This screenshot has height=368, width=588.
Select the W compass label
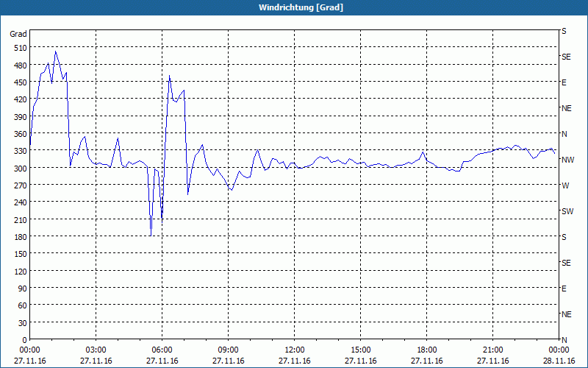coord(564,185)
